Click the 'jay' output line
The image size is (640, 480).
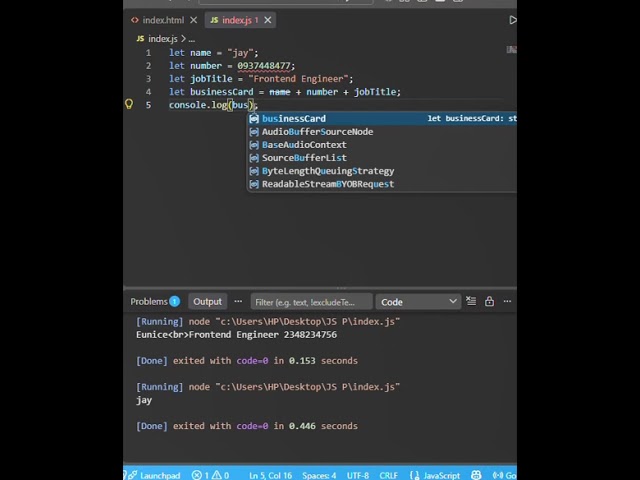[144, 400]
